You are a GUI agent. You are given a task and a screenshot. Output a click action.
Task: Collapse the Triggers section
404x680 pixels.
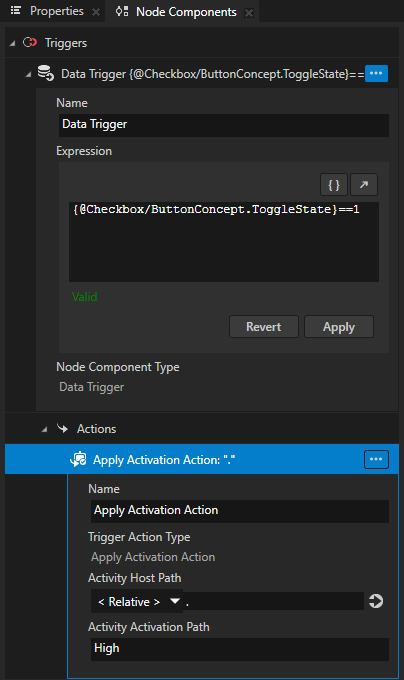click(x=12, y=43)
